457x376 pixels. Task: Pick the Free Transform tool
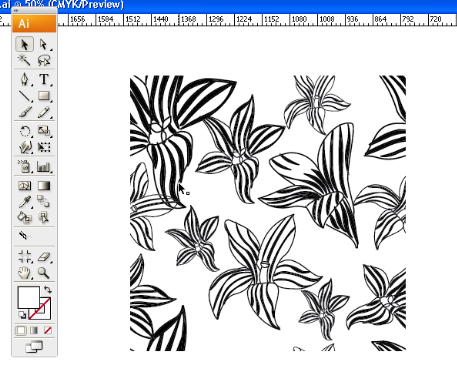tap(44, 147)
